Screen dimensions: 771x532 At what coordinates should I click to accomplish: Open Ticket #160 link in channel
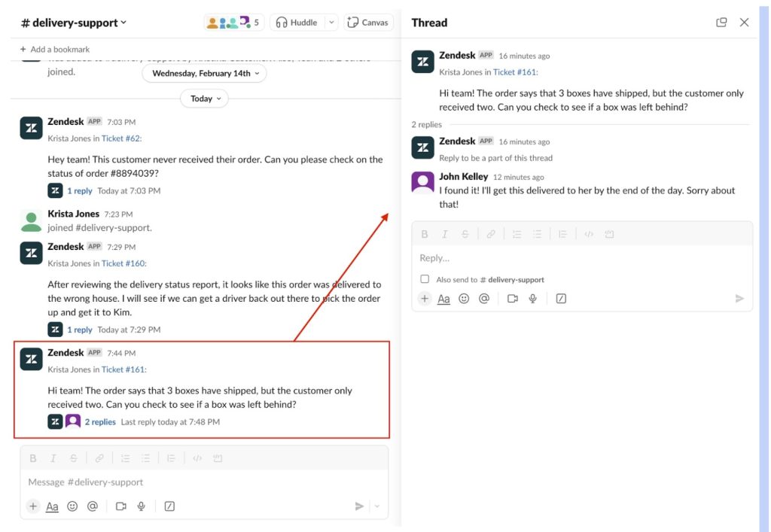[x=123, y=263]
